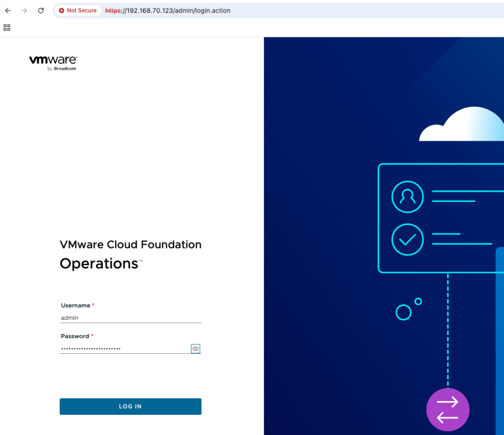504x435 pixels.
Task: Click the Operations title text
Action: 99,264
